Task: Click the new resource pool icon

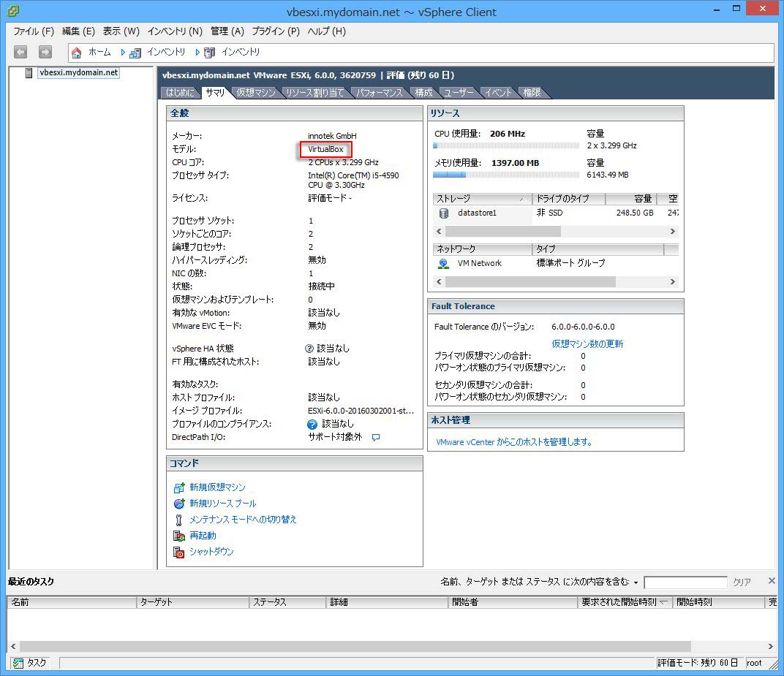Action: [179, 504]
